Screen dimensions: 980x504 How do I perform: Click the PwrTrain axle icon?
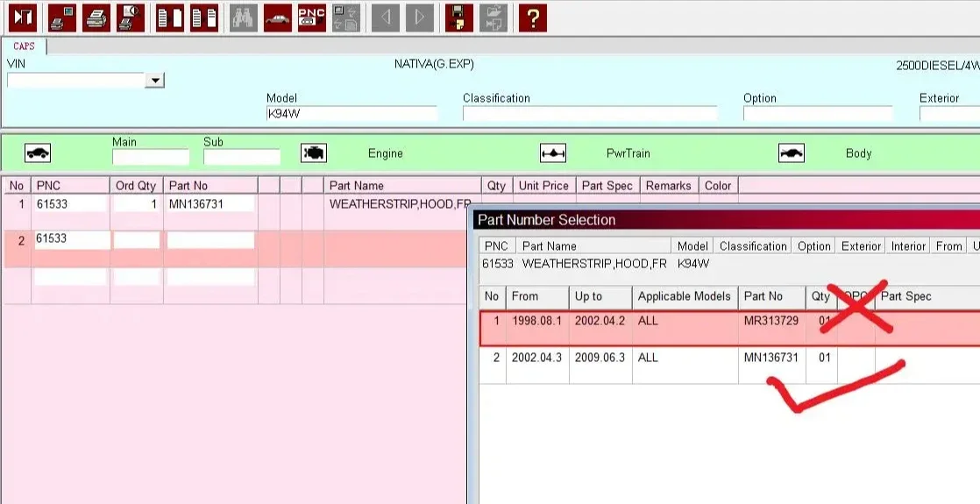click(553, 153)
